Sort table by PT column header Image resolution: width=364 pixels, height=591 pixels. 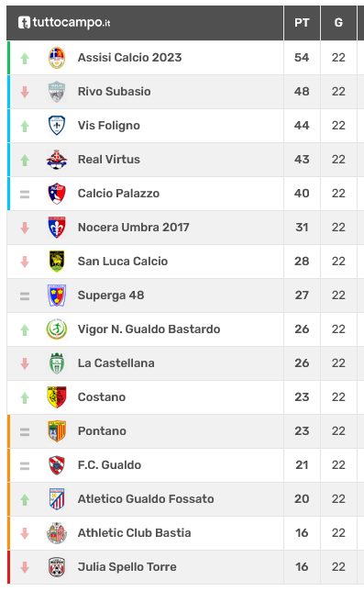coord(302,23)
